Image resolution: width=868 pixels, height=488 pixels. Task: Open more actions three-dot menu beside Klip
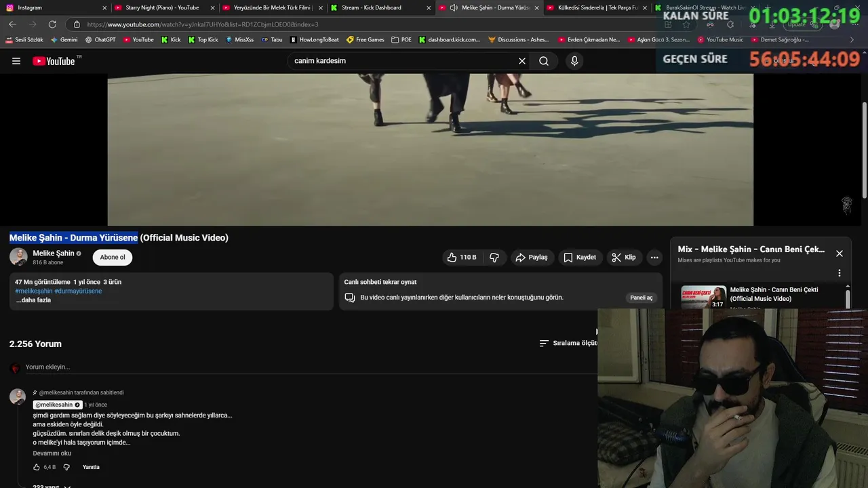(654, 258)
